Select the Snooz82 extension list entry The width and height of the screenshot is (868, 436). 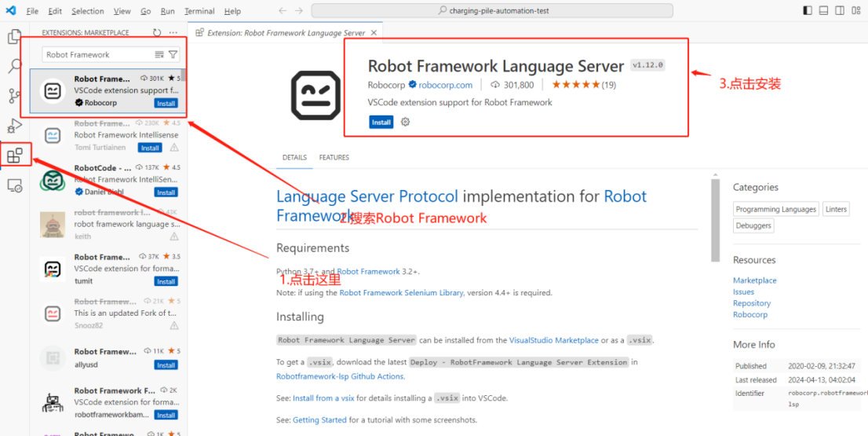[109, 313]
